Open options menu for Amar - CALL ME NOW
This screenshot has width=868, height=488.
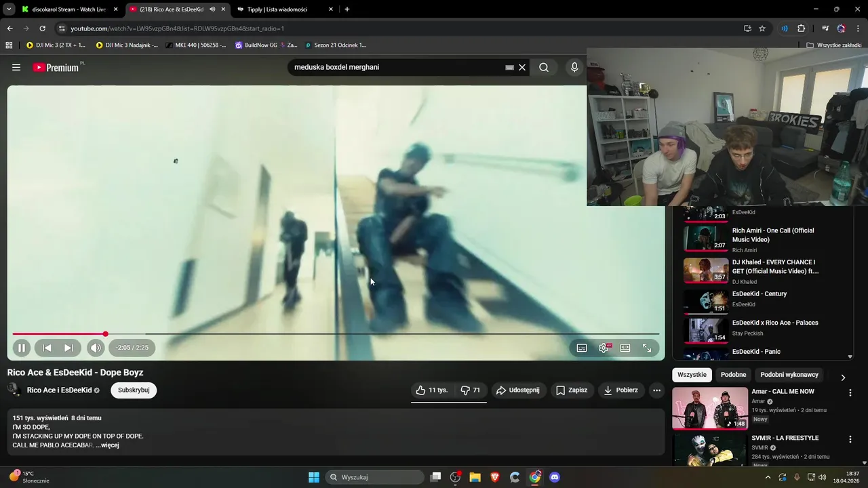(850, 392)
